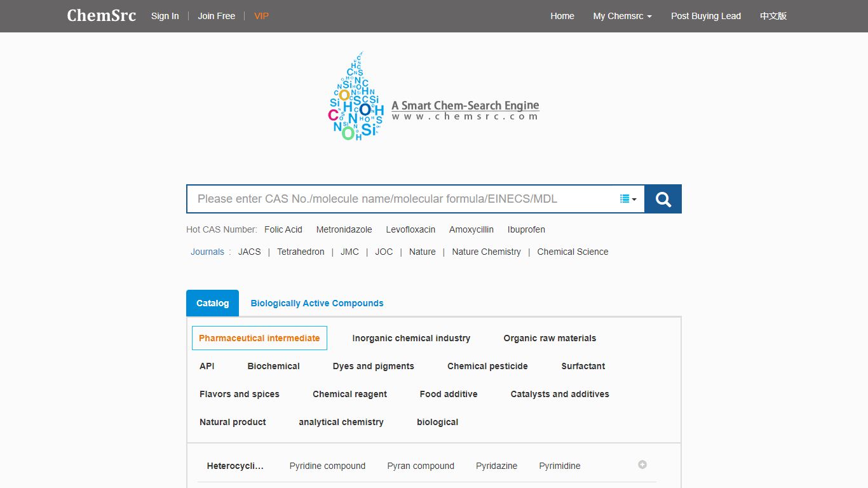The height and width of the screenshot is (488, 868).
Task: Select hot CAS Amoxycillin
Action: pos(471,229)
